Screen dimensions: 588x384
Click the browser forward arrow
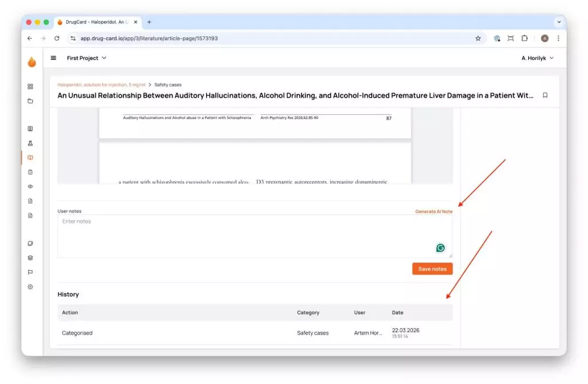(43, 39)
